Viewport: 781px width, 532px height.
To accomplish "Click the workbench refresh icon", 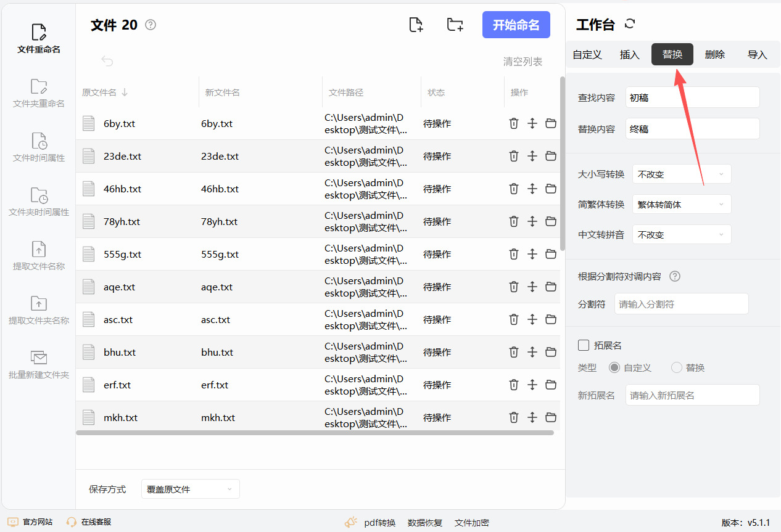I will [630, 24].
